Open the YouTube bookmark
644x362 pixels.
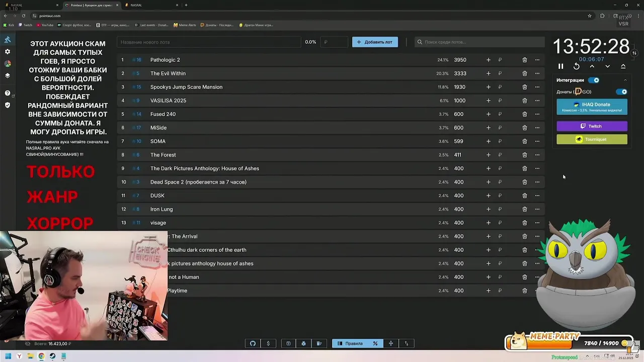pyautogui.click(x=45, y=25)
